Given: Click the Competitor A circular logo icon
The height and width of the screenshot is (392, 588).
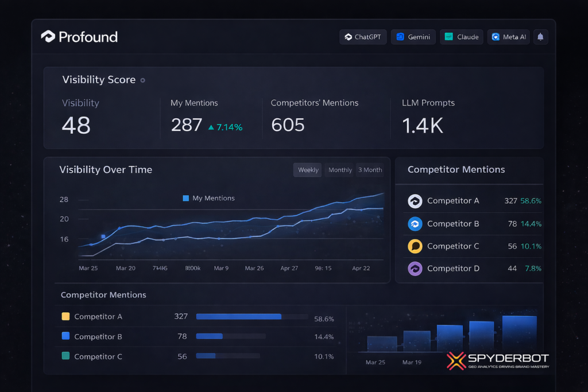Looking at the screenshot, I should pos(415,201).
